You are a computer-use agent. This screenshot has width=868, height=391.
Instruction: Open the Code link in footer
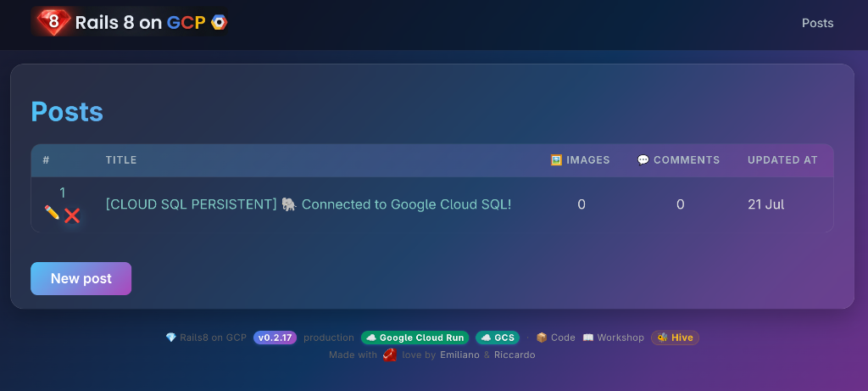tap(555, 338)
